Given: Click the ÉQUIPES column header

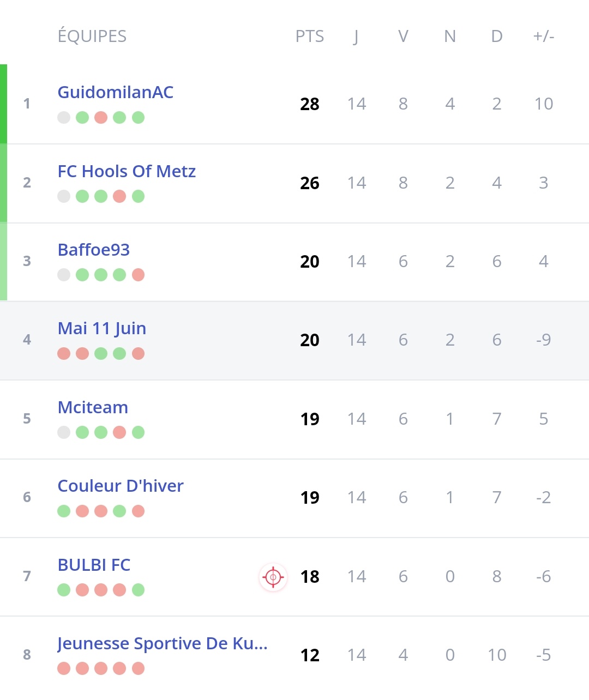Looking at the screenshot, I should tap(92, 36).
